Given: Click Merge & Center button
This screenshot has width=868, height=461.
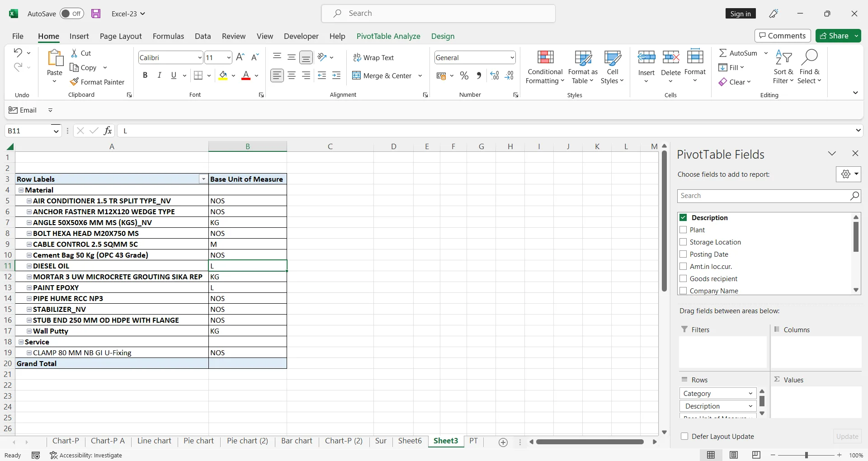Looking at the screenshot, I should (x=382, y=75).
